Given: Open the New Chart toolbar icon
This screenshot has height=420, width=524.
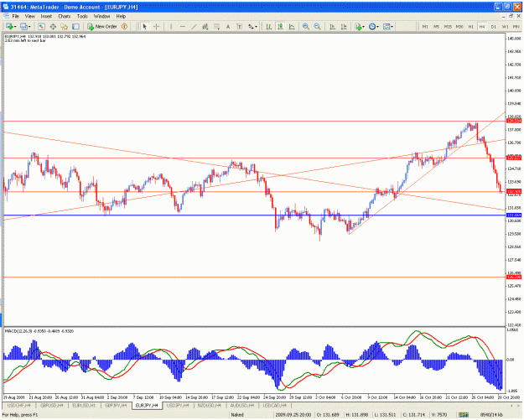Looking at the screenshot, I should point(9,26).
